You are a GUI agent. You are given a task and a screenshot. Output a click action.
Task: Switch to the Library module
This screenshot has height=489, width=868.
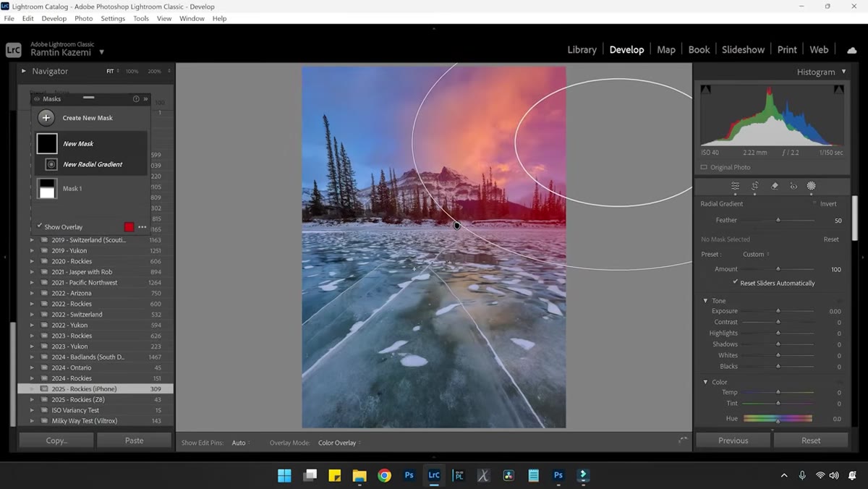582,50
